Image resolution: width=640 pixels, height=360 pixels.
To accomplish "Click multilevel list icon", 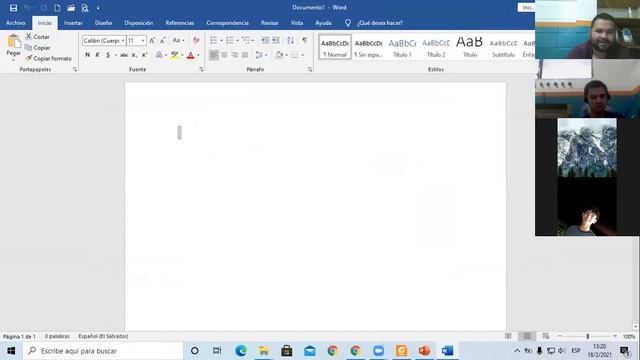I will tap(246, 40).
